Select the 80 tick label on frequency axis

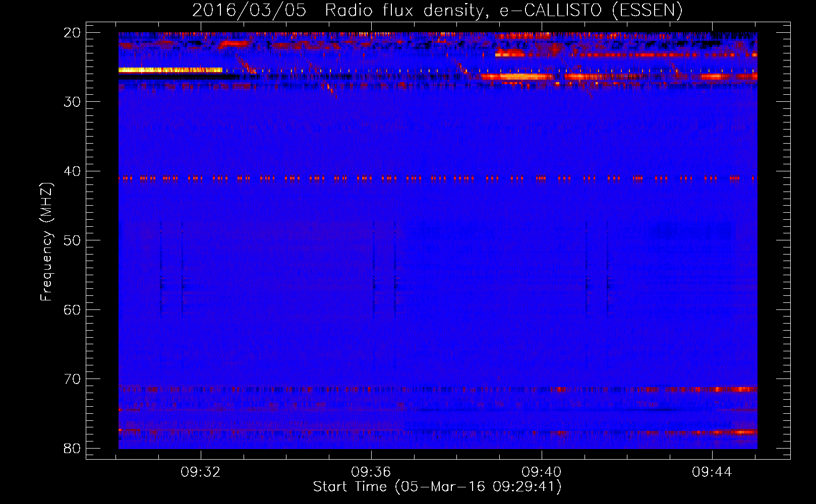(73, 449)
